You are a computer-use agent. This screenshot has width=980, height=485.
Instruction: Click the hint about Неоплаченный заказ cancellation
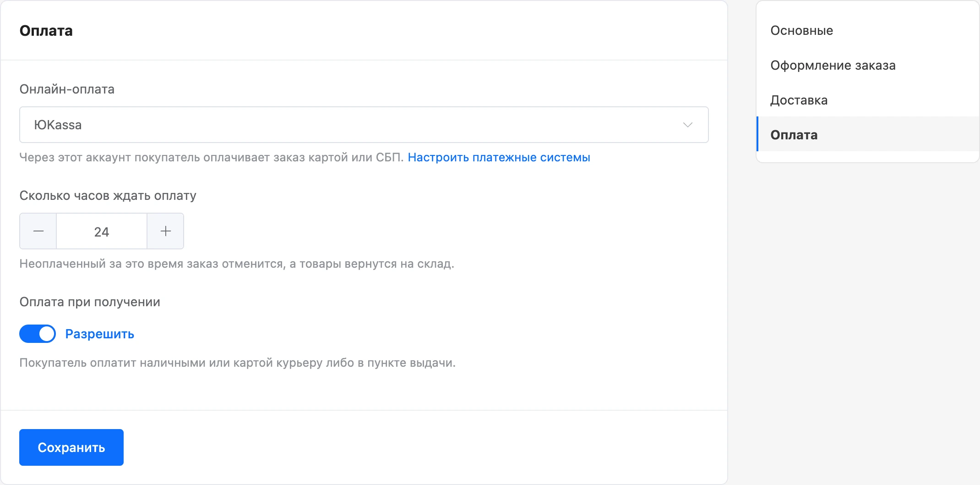237,264
